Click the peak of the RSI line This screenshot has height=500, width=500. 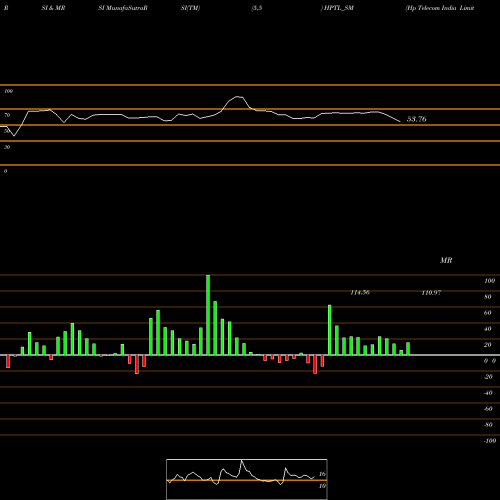pyautogui.click(x=238, y=97)
